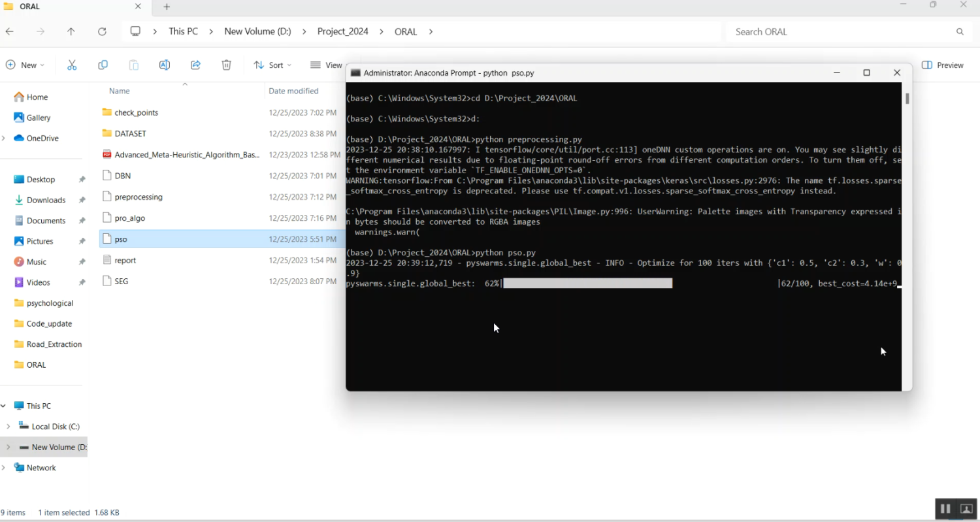Go up one folder level
This screenshot has height=522, width=980.
pyautogui.click(x=71, y=31)
